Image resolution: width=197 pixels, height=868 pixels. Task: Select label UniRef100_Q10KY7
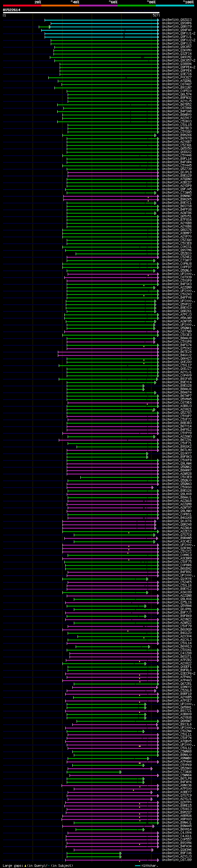(177, 454)
